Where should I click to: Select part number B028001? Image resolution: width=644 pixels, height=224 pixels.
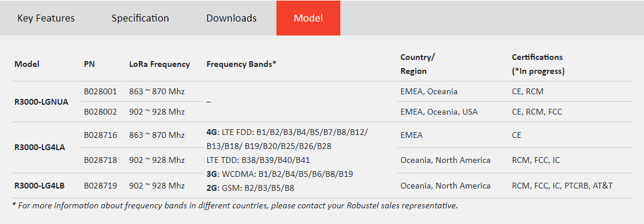(100, 91)
